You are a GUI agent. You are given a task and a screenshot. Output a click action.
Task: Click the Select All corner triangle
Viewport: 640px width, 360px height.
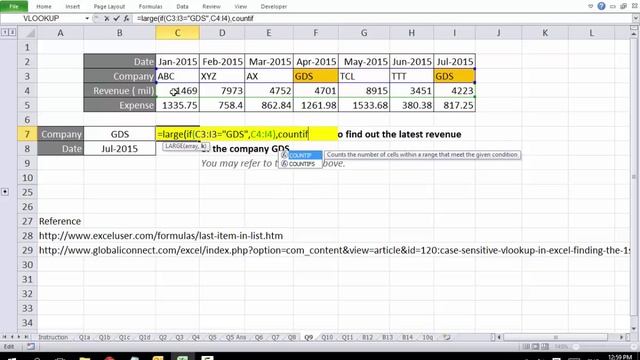pyautogui.click(x=30, y=33)
